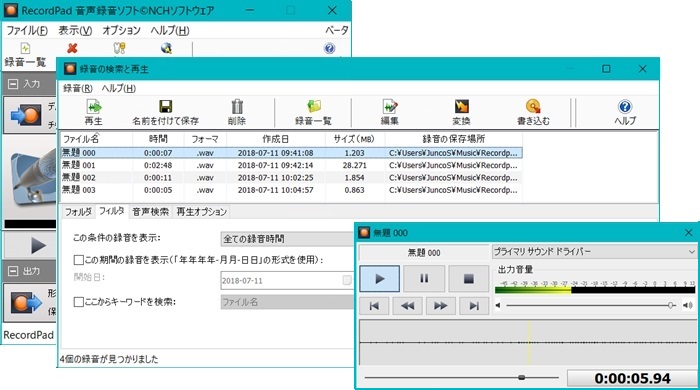Open the 全ての録音時間 dropdown
Viewport: 700px width, 390px height.
coord(288,239)
